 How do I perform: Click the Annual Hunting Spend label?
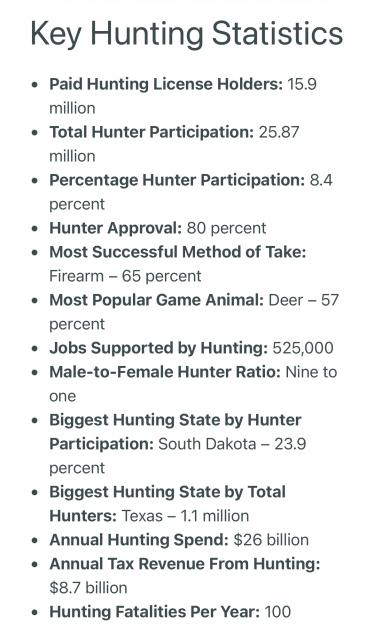point(139,540)
